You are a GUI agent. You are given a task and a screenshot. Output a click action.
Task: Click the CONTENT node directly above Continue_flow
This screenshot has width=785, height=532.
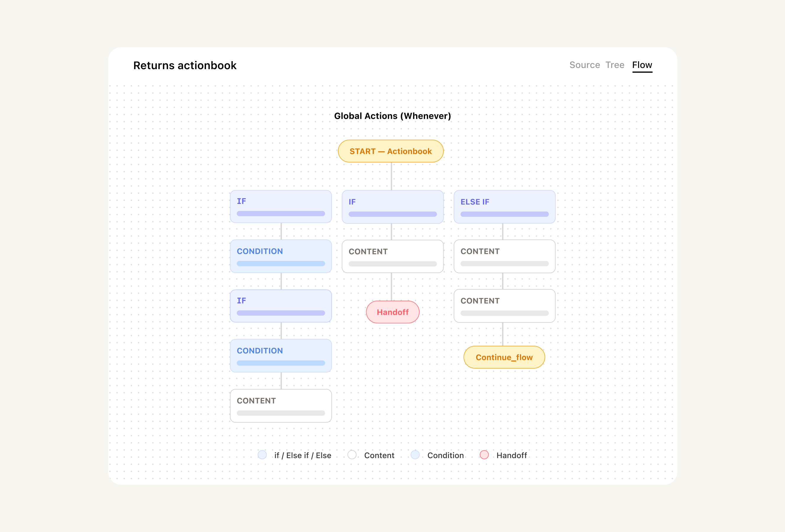click(x=505, y=306)
